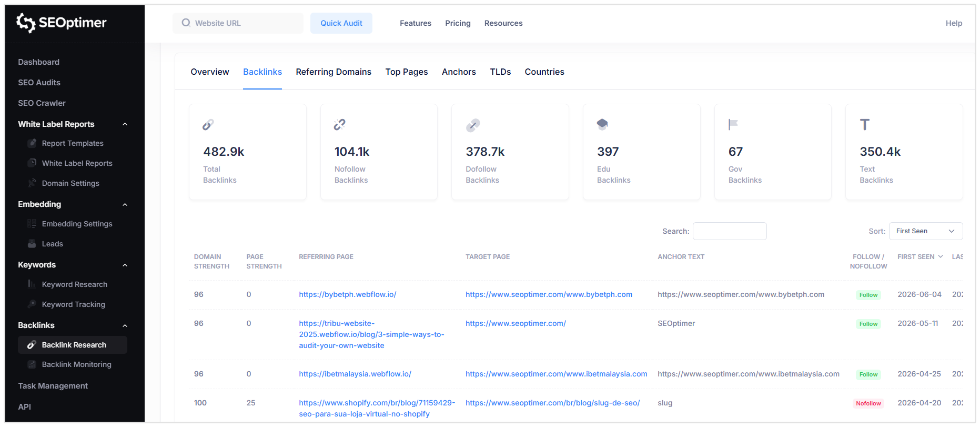The height and width of the screenshot is (427, 980).
Task: Click the Nofollow badge in the shopify row
Action: (x=868, y=403)
